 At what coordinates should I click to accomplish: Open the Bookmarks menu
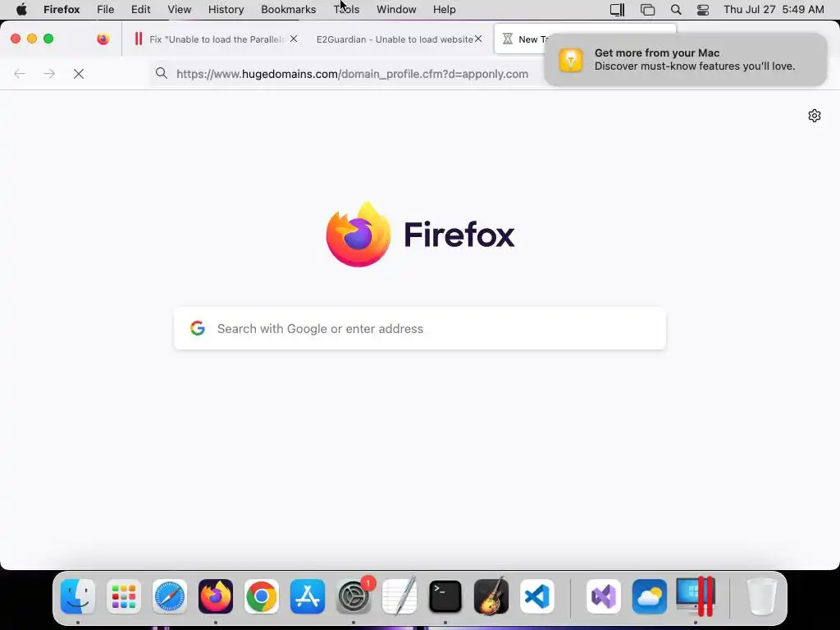point(288,10)
